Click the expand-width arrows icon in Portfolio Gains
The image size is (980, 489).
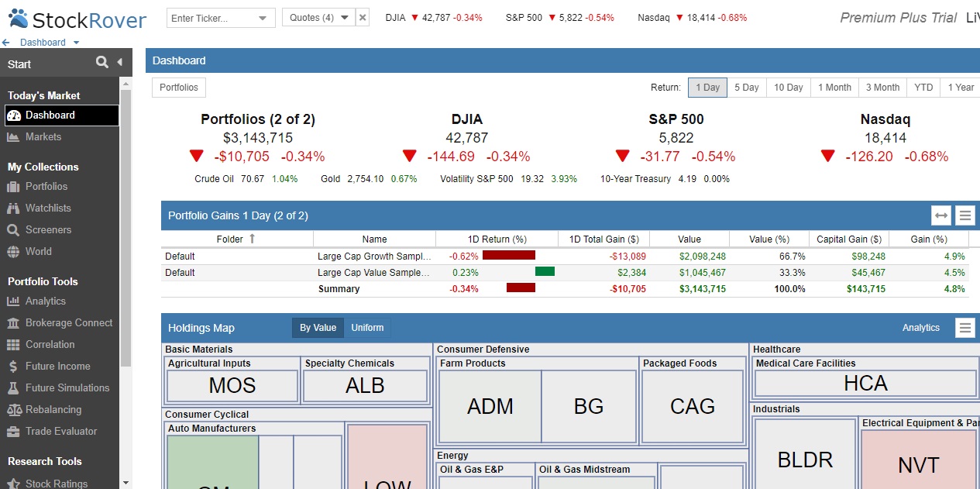[941, 215]
